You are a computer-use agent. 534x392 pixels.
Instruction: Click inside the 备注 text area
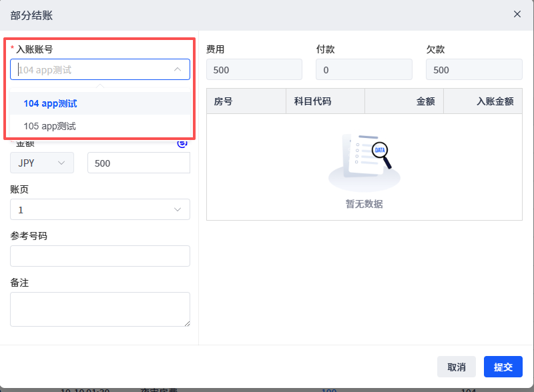99,309
